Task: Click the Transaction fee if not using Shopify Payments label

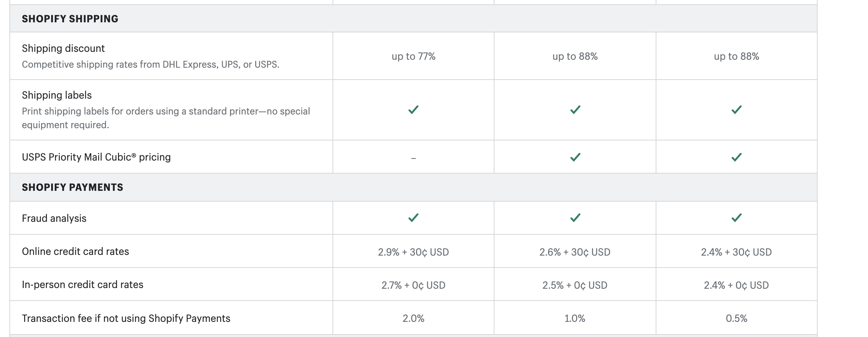Action: coord(126,318)
